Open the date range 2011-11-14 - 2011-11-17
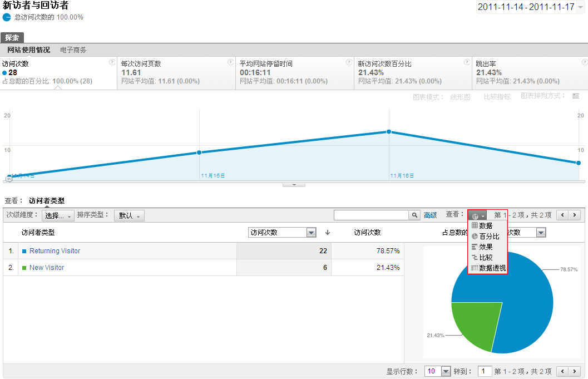This screenshot has width=588, height=379. tap(530, 7)
